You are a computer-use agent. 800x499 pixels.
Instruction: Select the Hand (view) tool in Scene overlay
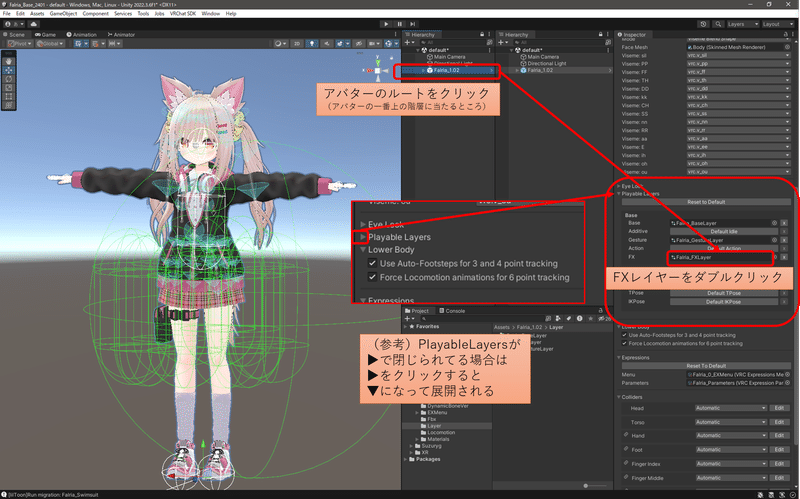9,61
